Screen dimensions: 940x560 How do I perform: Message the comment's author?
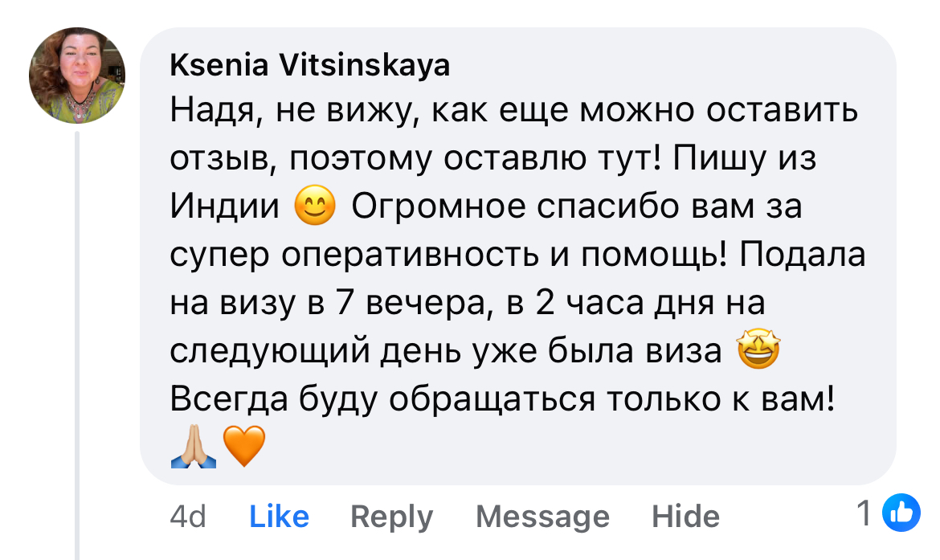542,516
